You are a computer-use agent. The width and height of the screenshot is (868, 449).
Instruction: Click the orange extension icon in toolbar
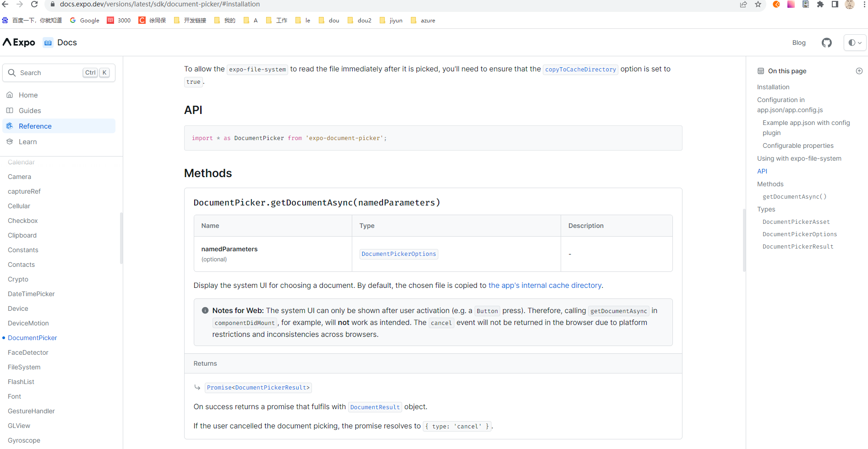pyautogui.click(x=776, y=4)
